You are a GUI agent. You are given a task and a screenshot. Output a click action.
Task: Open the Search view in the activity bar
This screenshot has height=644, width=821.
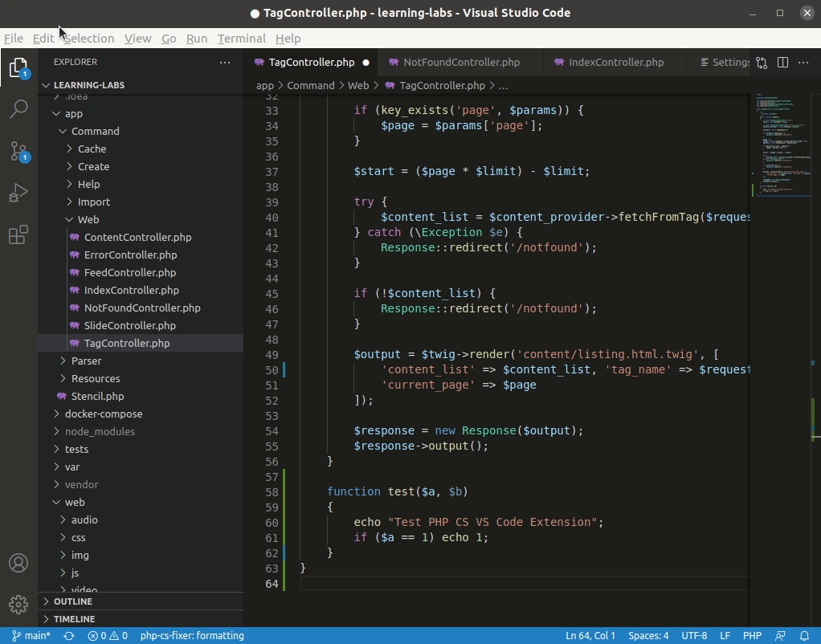[x=18, y=108]
